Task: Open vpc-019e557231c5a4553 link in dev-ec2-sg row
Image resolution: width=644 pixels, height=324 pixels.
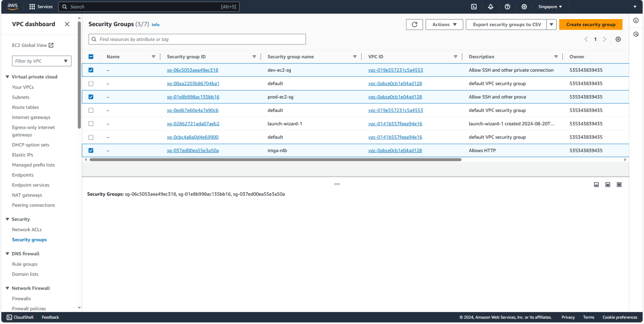Action: click(395, 70)
